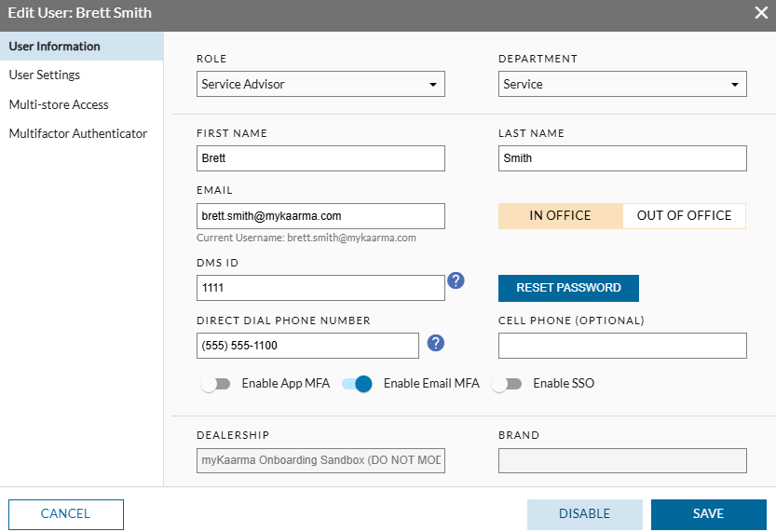The width and height of the screenshot is (776, 532).
Task: Click the Disable user button
Action: (584, 514)
